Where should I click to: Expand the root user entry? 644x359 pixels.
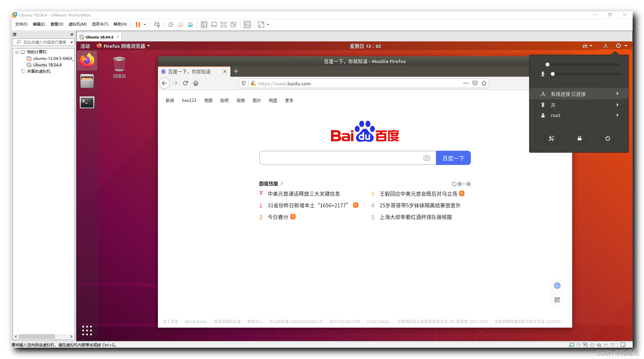pos(579,115)
